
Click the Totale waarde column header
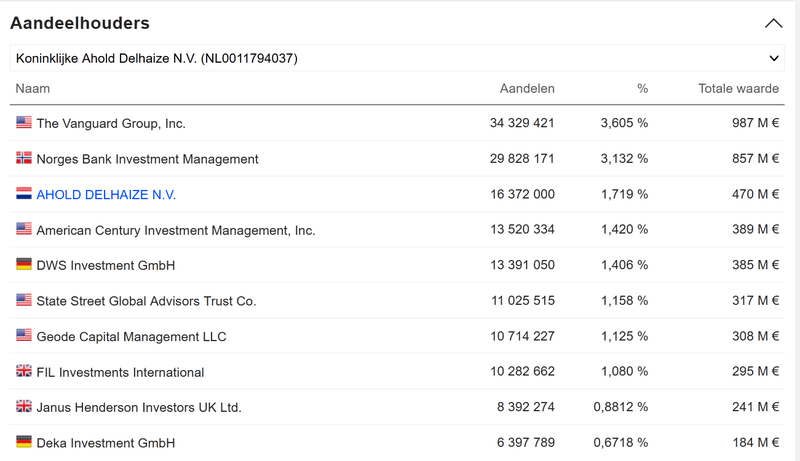pyautogui.click(x=738, y=89)
